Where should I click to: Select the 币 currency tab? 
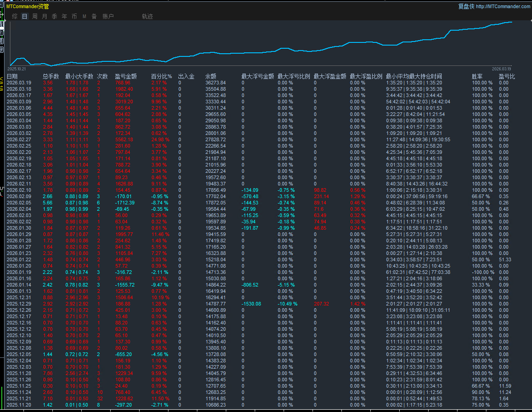[x=74, y=16]
